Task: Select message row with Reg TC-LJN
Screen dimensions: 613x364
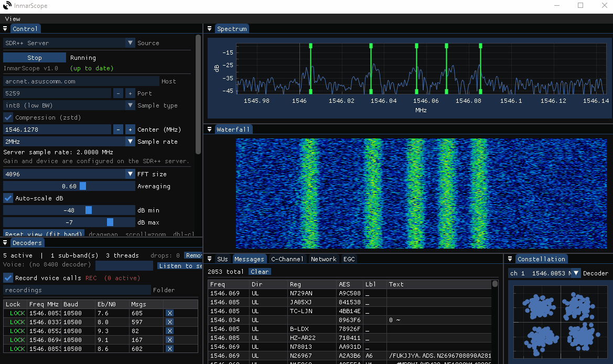Action: point(350,311)
